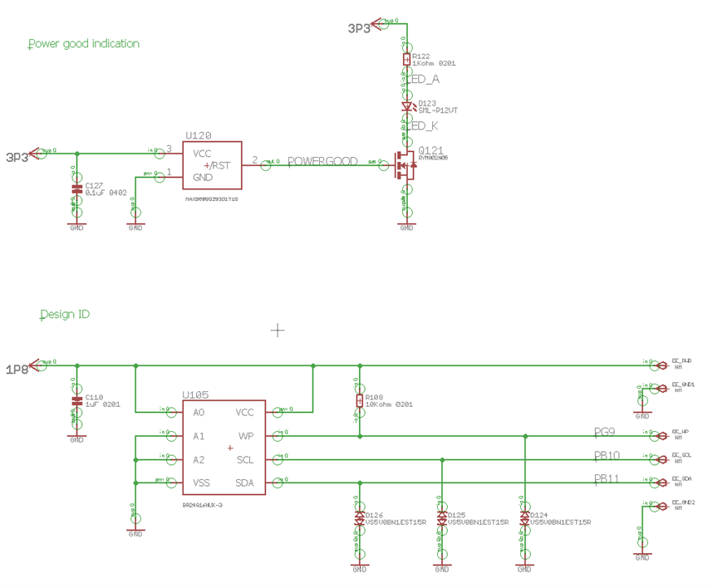Click the GND symbol under Q121
This screenshot has height=588, width=708.
point(407,226)
